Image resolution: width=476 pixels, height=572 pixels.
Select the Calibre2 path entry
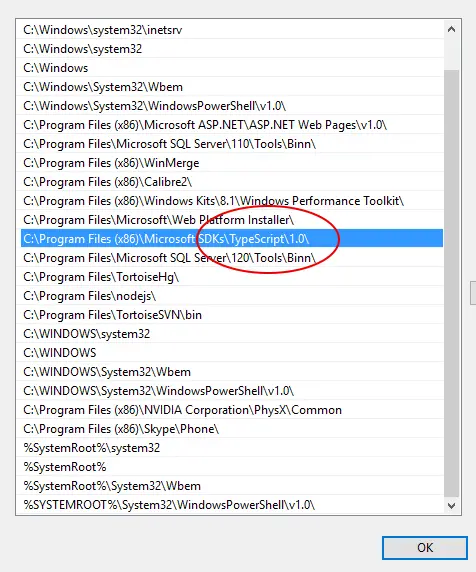point(232,182)
